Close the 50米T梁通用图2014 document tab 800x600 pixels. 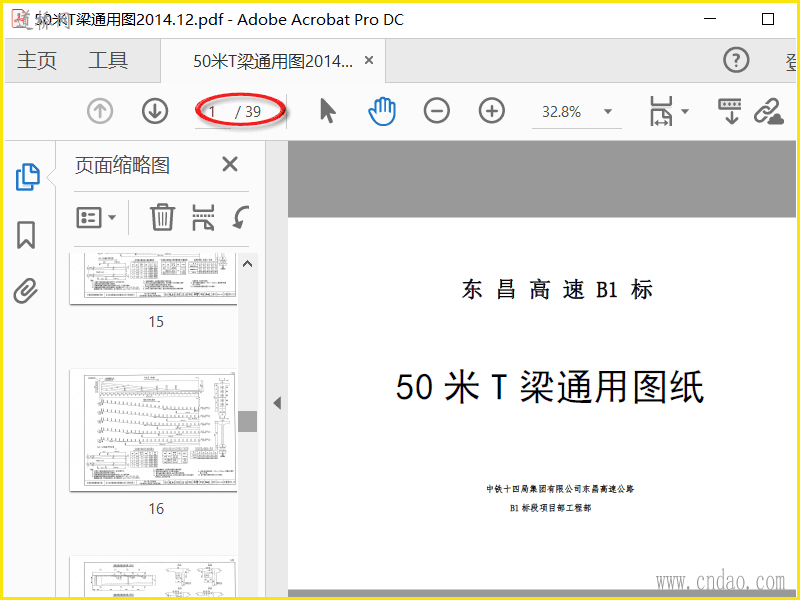point(369,60)
